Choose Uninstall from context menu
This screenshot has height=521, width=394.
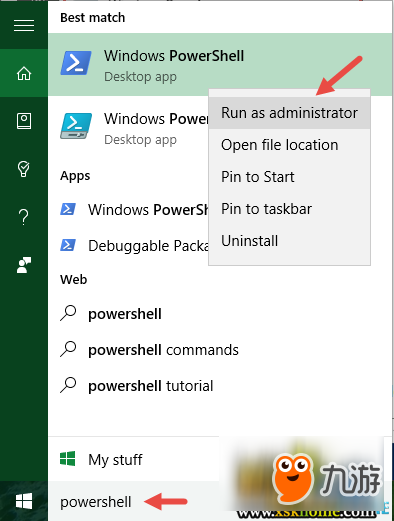click(289, 241)
